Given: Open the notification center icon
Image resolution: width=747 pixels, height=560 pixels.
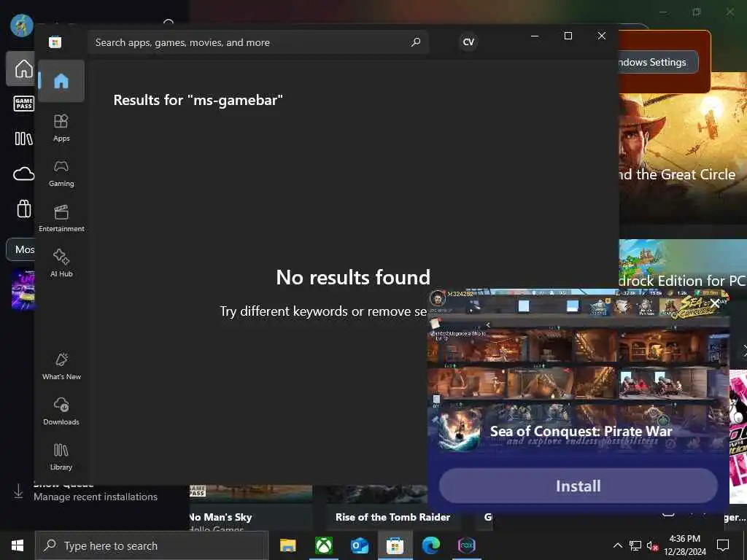Looking at the screenshot, I should (x=723, y=545).
